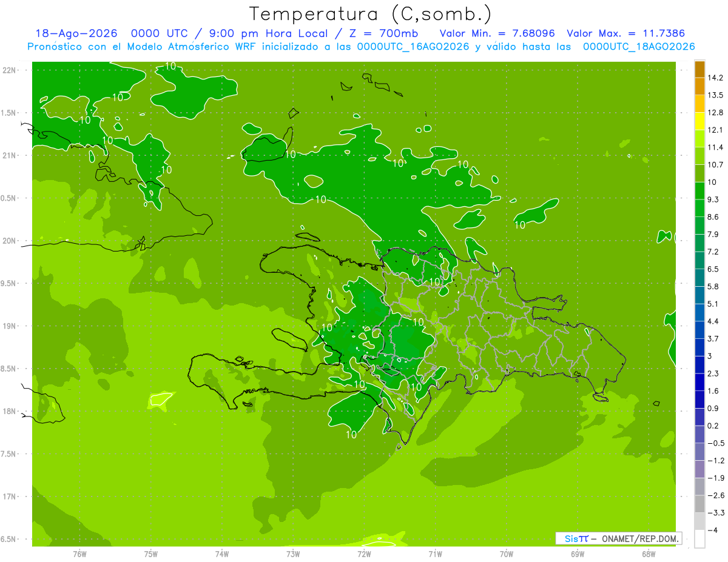Click the "71W" longitude axis label
The width and height of the screenshot is (728, 562).
pos(435,554)
